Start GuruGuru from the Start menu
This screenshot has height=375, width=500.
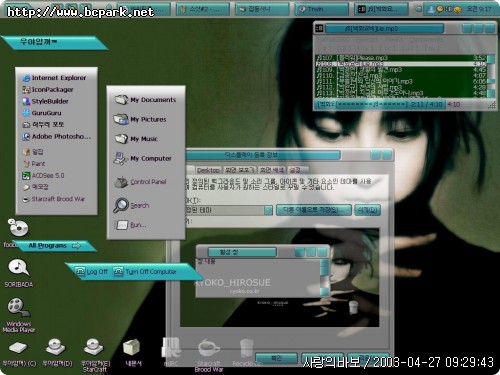coord(42,113)
